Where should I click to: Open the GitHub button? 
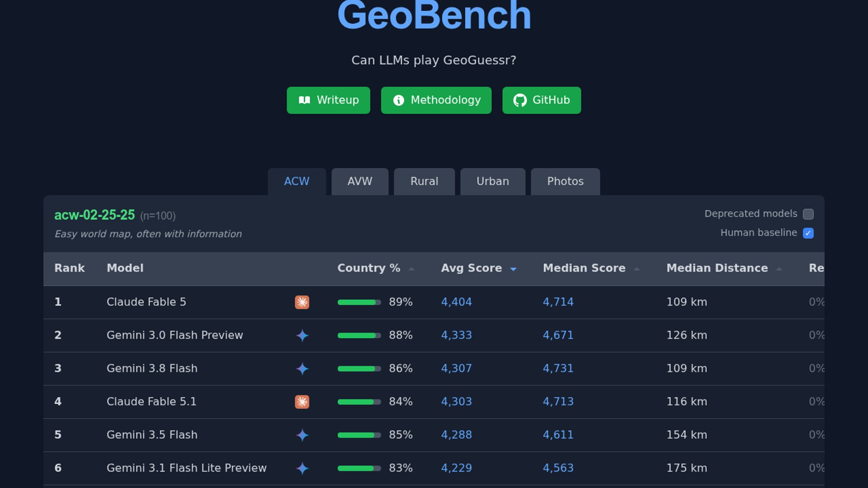[541, 100]
